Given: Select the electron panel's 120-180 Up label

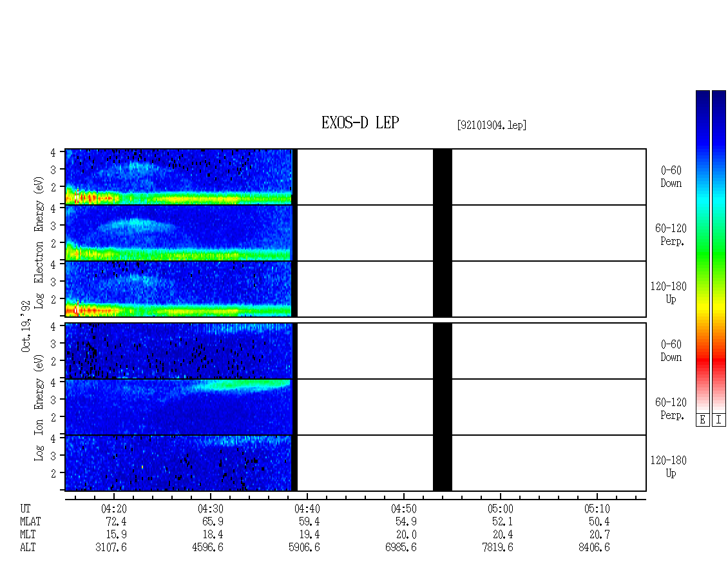Looking at the screenshot, I should (x=669, y=293).
